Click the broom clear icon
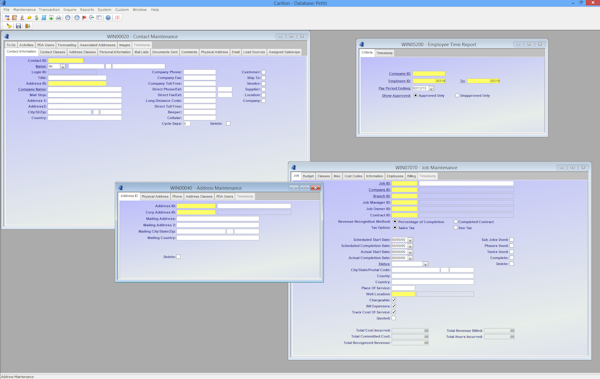600x379 pixels. [x=9, y=26]
